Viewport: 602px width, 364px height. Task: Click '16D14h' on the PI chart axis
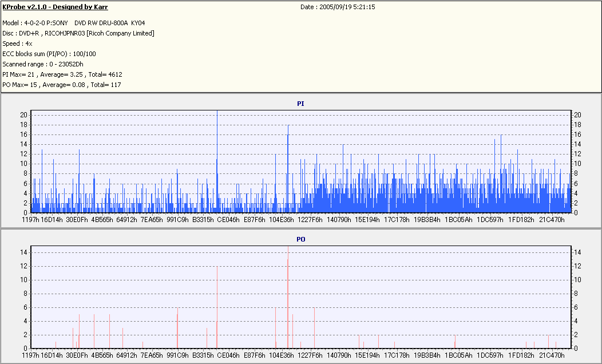pyautogui.click(x=52, y=220)
